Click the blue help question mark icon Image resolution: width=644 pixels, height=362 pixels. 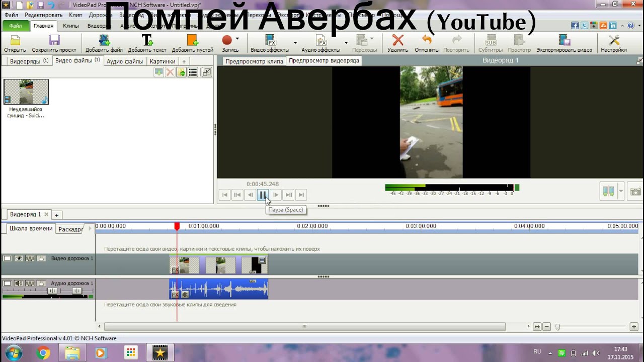click(x=630, y=26)
